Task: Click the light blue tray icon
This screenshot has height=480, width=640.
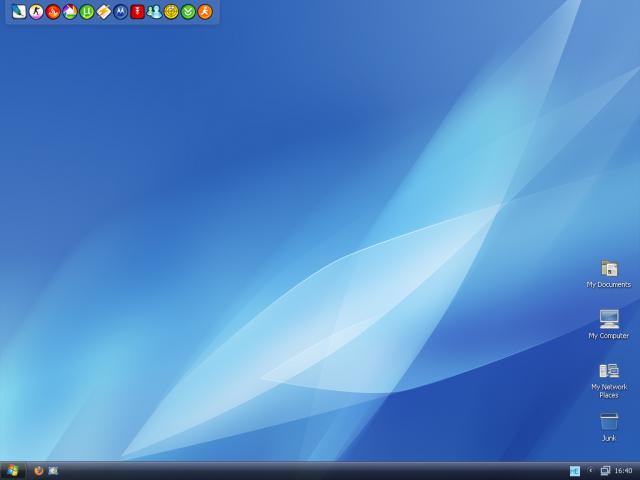Action: click(575, 471)
